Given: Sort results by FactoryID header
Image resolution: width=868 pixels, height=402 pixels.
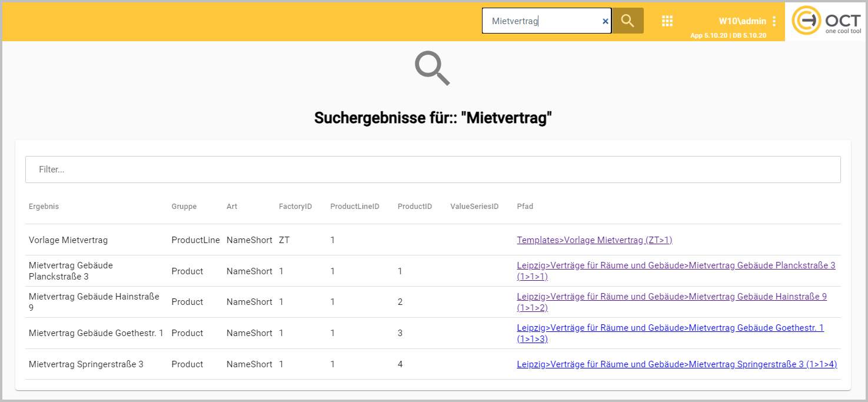Looking at the screenshot, I should click(x=295, y=207).
